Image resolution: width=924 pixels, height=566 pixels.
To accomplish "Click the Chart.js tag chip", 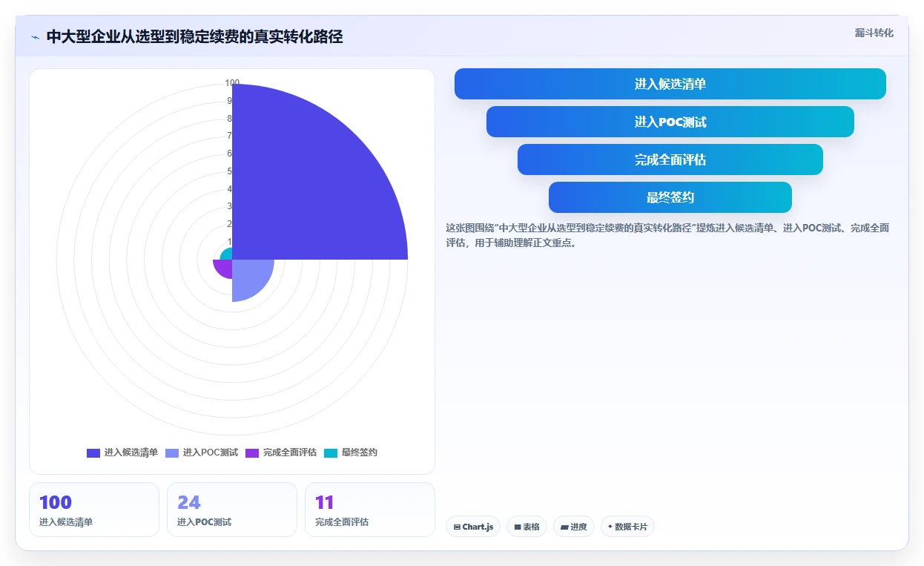I will point(473,527).
